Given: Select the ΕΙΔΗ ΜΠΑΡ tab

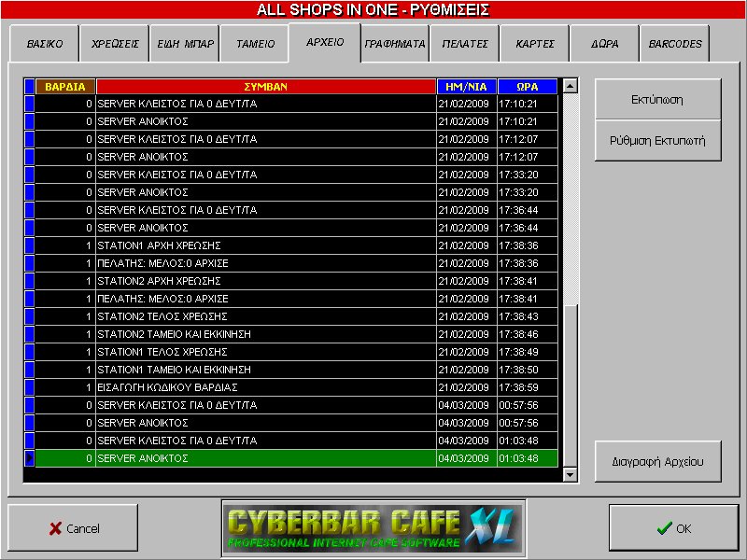Looking at the screenshot, I should 184,44.
